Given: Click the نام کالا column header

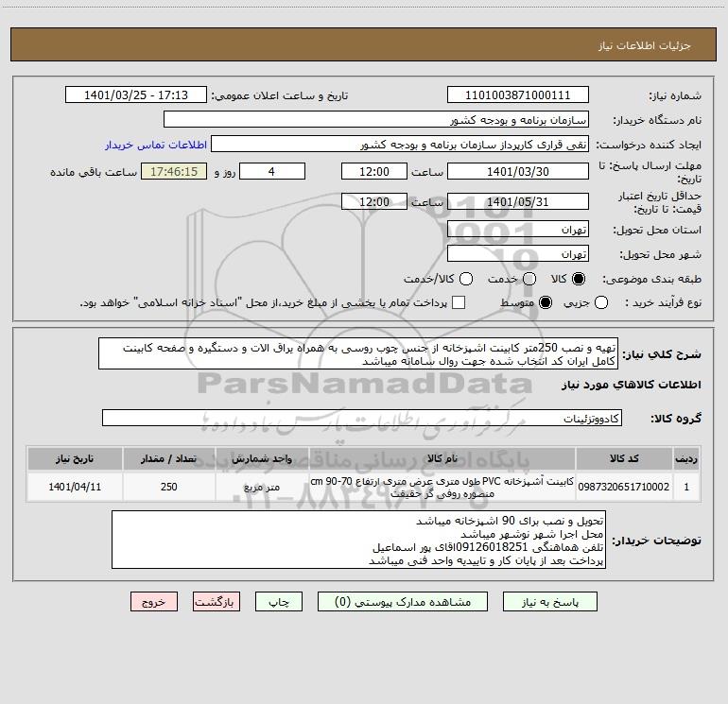Looking at the screenshot, I should 442,459.
